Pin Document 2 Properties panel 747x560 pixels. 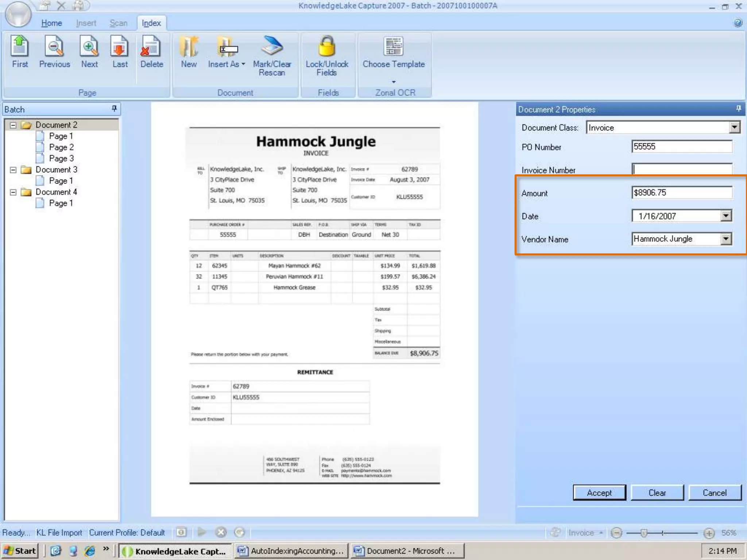(738, 109)
